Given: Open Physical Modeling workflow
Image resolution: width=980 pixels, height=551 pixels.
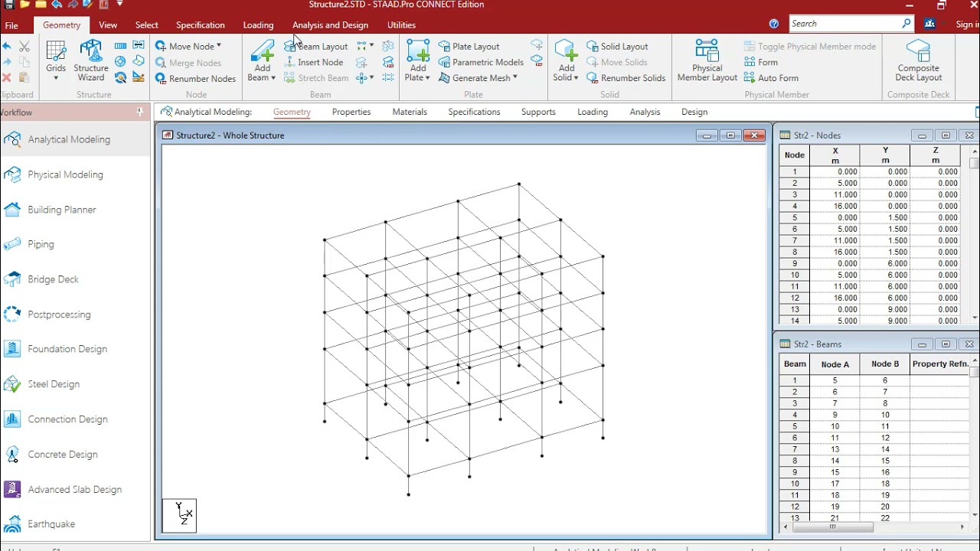Looking at the screenshot, I should click(x=75, y=174).
